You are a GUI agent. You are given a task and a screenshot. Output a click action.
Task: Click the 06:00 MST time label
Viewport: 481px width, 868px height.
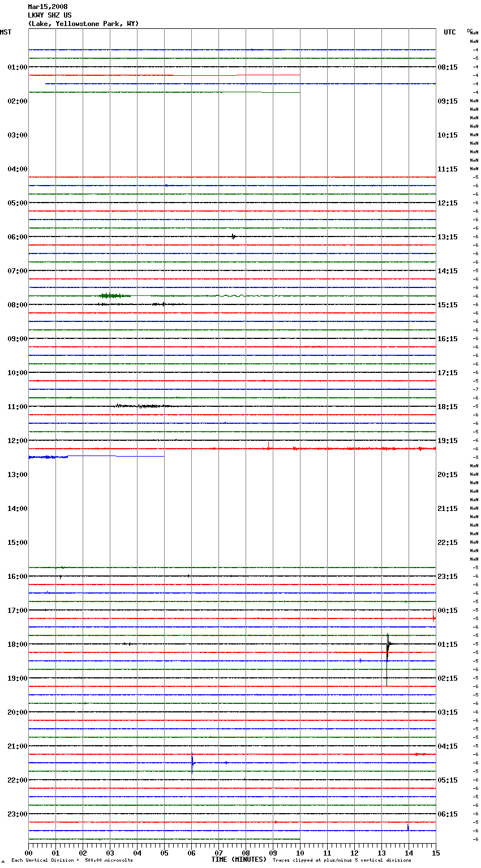pos(18,237)
